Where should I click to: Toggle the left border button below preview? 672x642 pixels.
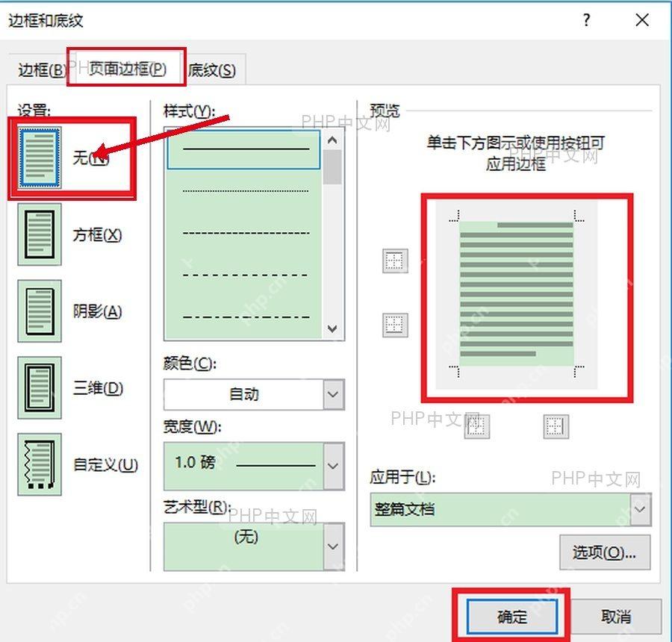click(476, 426)
